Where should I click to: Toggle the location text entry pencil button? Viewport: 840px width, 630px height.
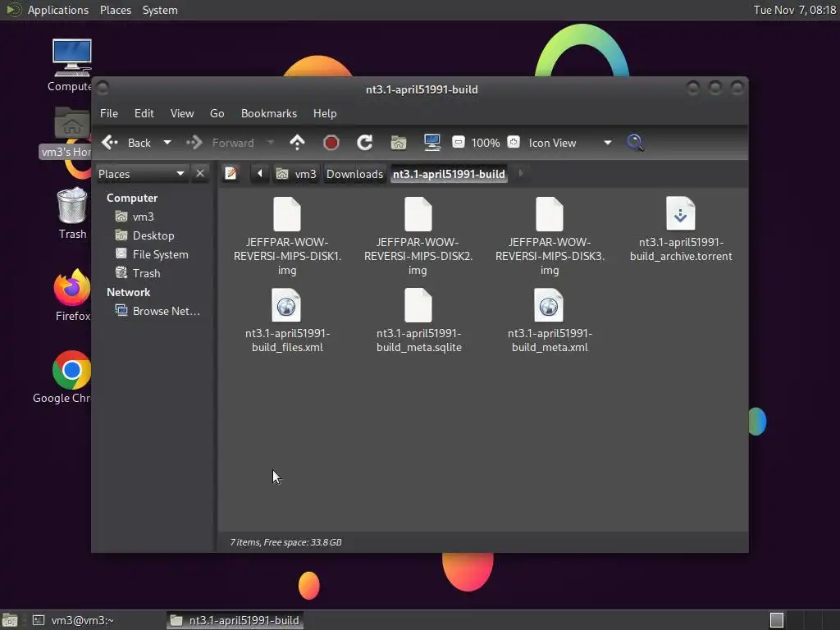231,174
